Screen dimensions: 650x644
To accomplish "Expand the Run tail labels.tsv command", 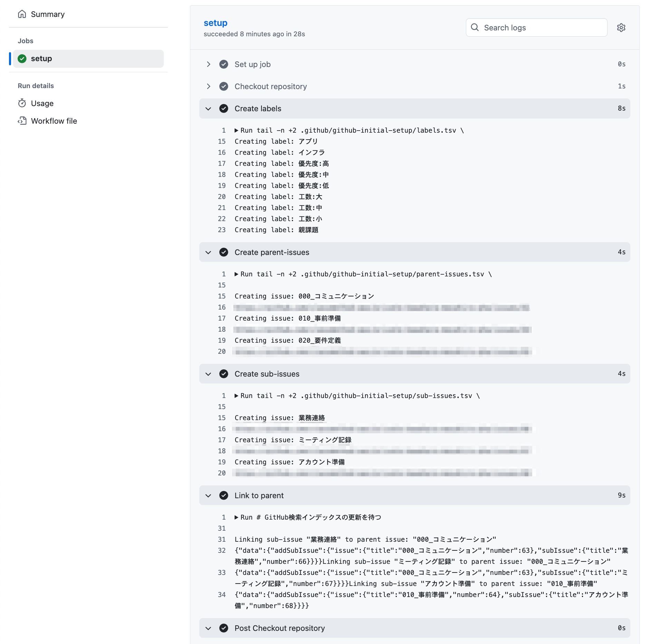I will point(237,130).
